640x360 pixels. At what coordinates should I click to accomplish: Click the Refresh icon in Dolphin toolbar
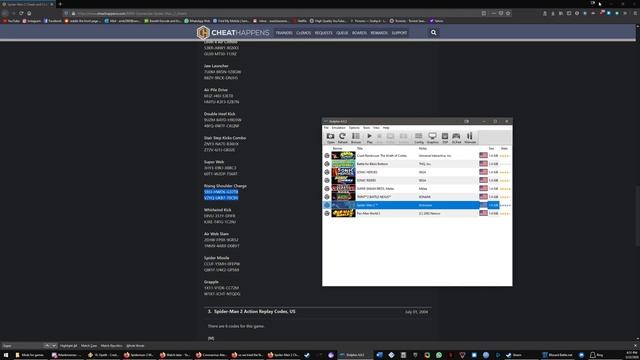point(342,138)
